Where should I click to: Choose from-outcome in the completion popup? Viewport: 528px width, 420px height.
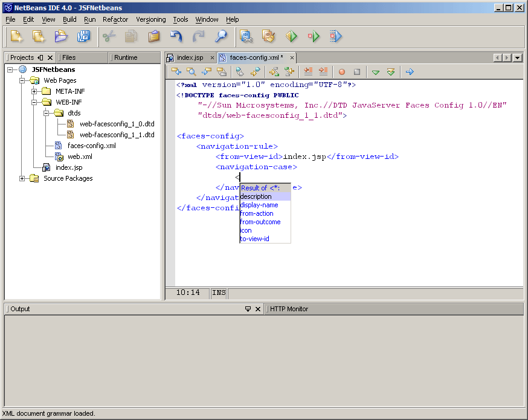(x=260, y=222)
